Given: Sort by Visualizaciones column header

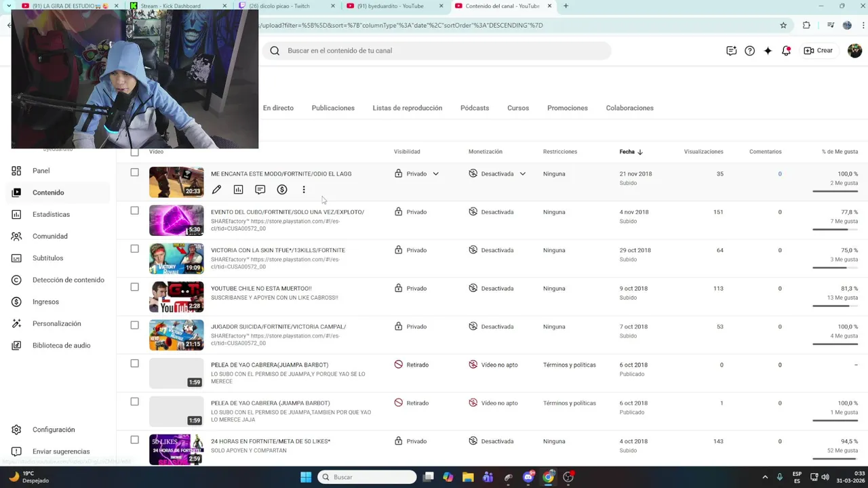Looking at the screenshot, I should [703, 152].
